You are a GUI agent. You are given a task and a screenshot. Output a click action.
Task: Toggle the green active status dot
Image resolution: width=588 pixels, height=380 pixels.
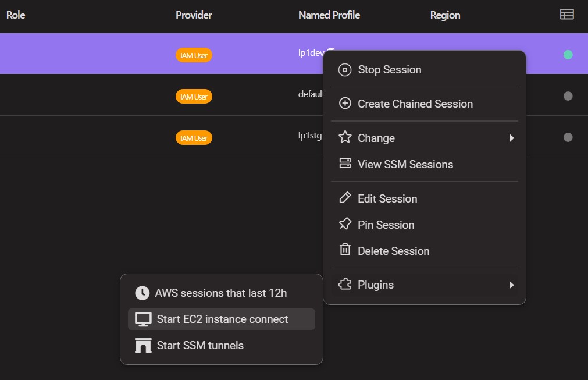pyautogui.click(x=568, y=55)
